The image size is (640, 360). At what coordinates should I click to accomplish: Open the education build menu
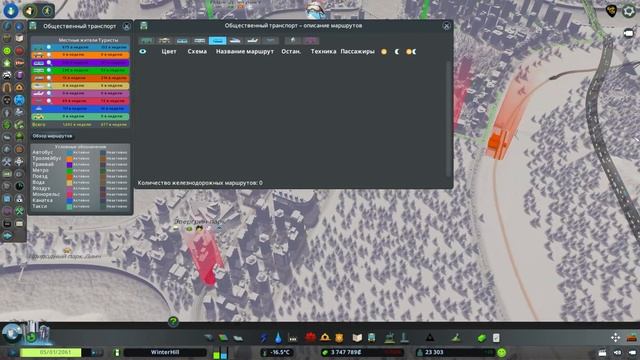pyautogui.click(x=357, y=338)
